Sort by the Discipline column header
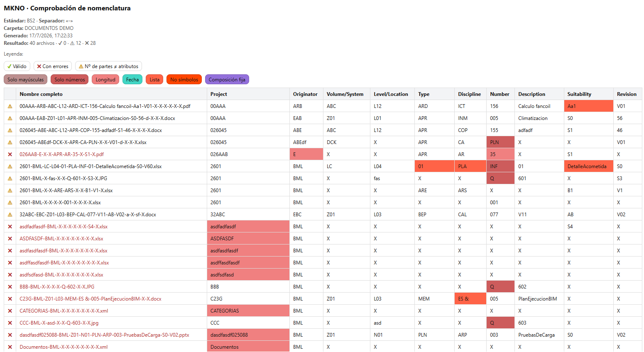Screen dimensions: 644x352 click(x=469, y=94)
